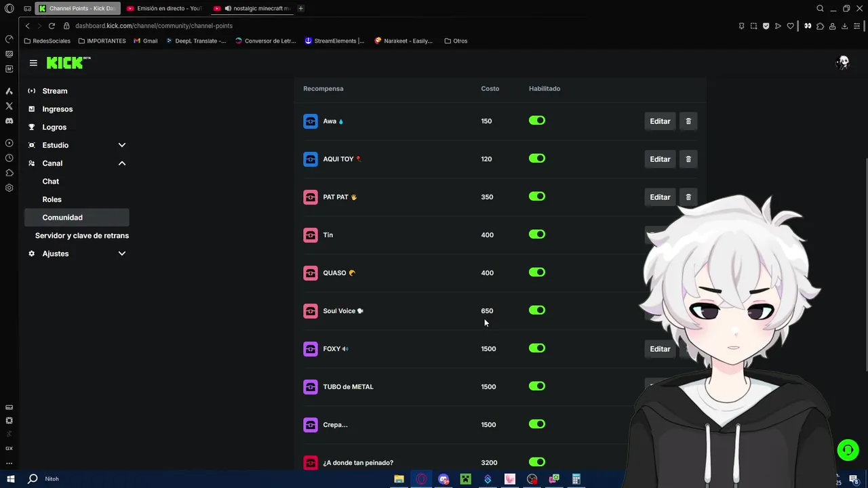Screen dimensions: 868x488
Task: Click the Awa reward icon
Action: tap(311, 121)
